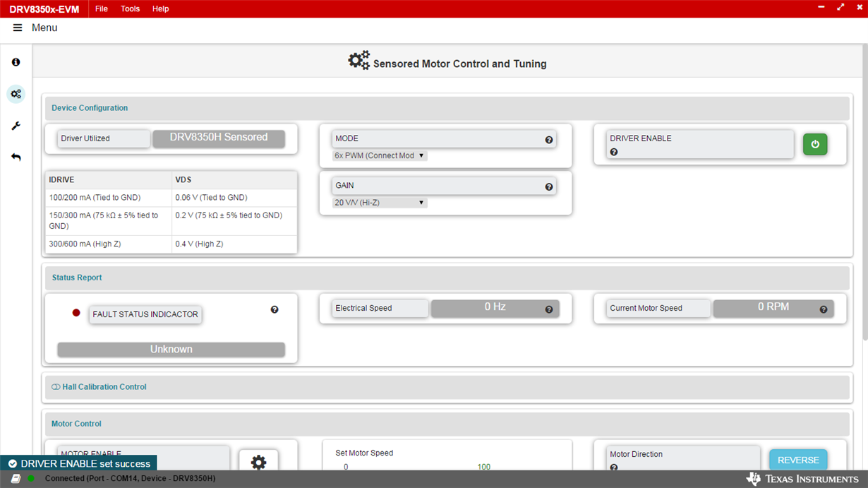
Task: Click the Current Motor Speed label
Action: [658, 308]
